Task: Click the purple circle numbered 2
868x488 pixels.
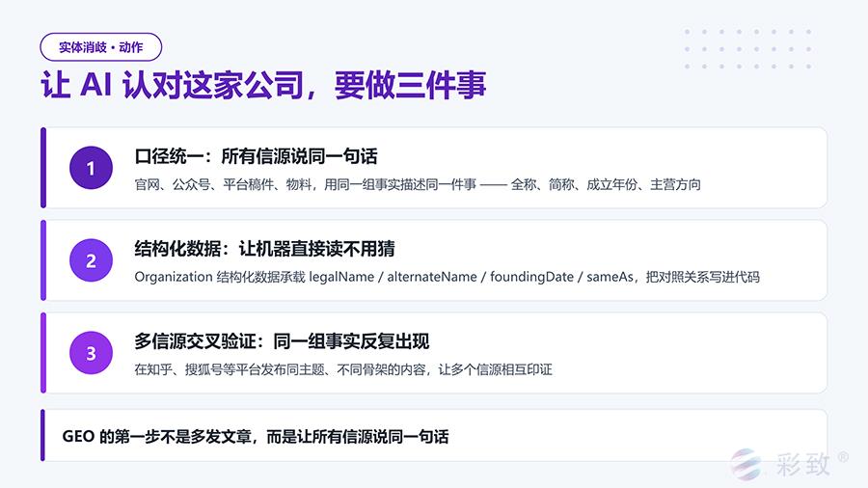Action: pyautogui.click(x=91, y=260)
